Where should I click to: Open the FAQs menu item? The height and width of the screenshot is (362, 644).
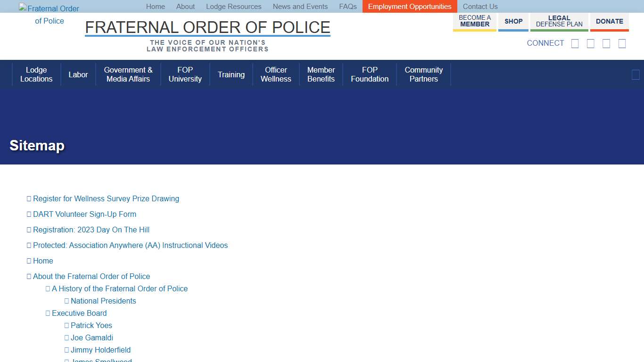348,6
